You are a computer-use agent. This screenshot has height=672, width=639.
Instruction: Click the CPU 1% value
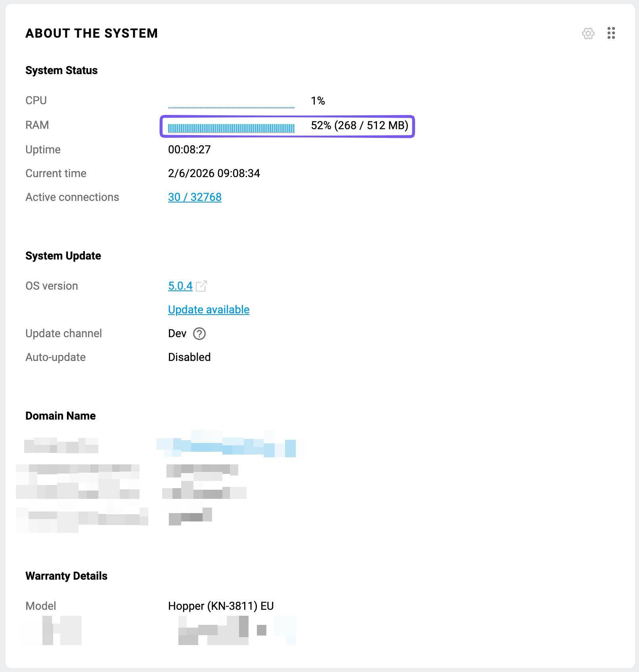(x=318, y=101)
